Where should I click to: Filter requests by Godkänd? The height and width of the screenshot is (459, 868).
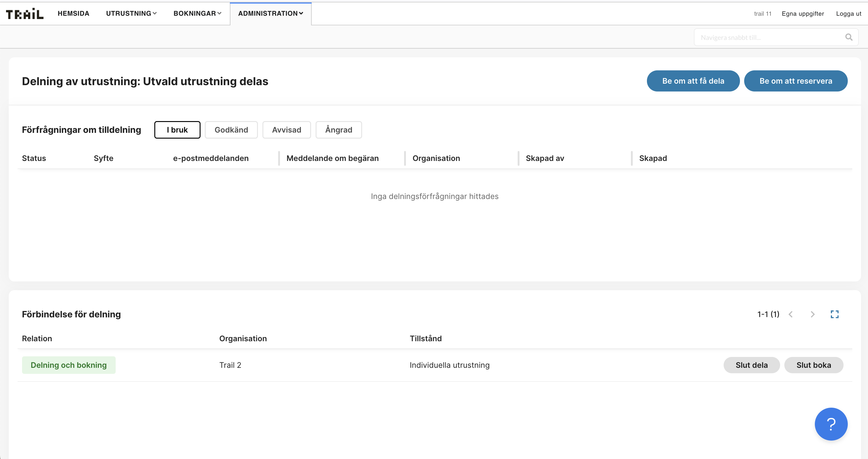pos(231,130)
